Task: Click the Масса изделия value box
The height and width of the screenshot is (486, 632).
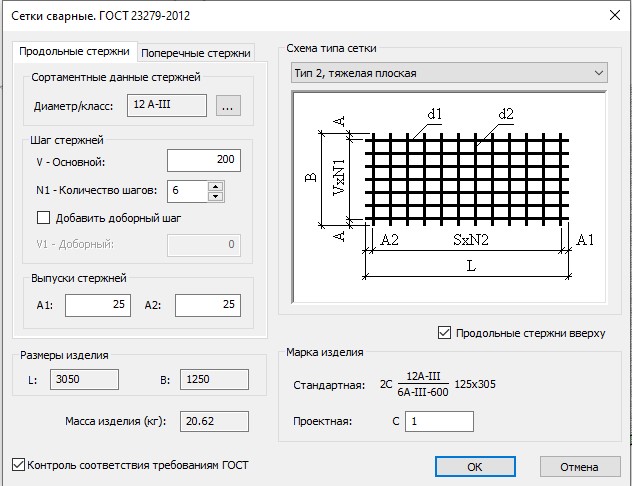Action: [213, 422]
